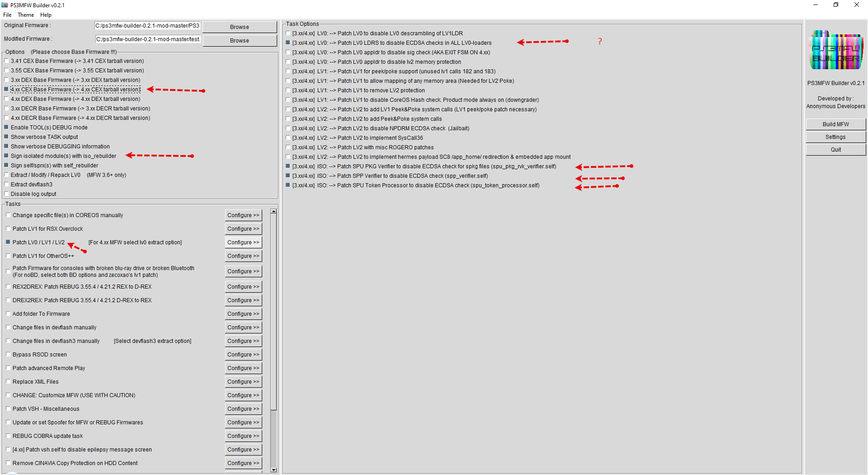The image size is (868, 475).
Task: Open the File menu
Action: click(7, 15)
